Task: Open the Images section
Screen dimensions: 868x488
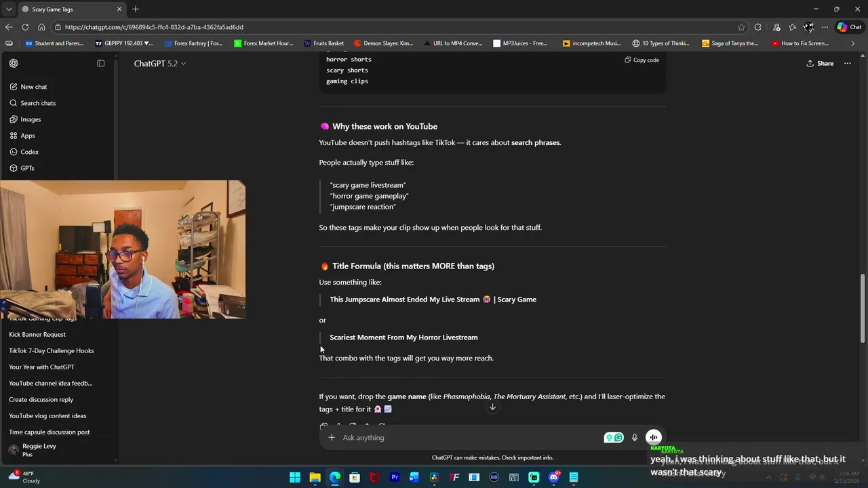Action: click(30, 119)
